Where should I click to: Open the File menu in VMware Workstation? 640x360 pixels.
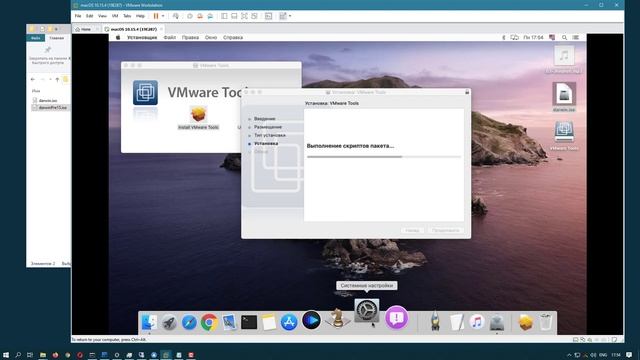pyautogui.click(x=78, y=16)
